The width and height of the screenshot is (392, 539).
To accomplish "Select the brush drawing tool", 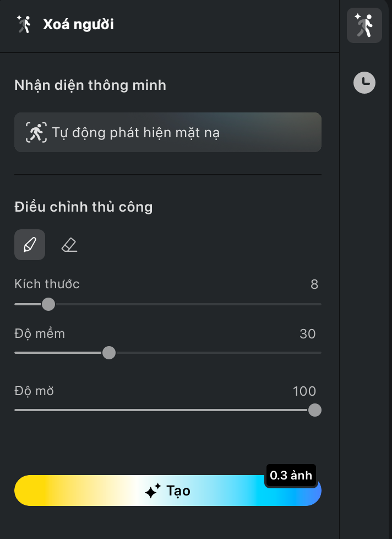I will pyautogui.click(x=30, y=245).
